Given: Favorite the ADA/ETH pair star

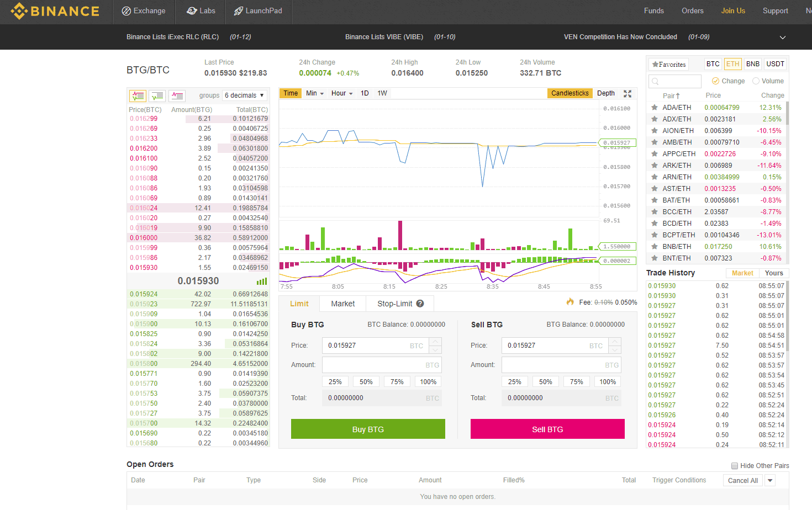Looking at the screenshot, I should pyautogui.click(x=655, y=108).
